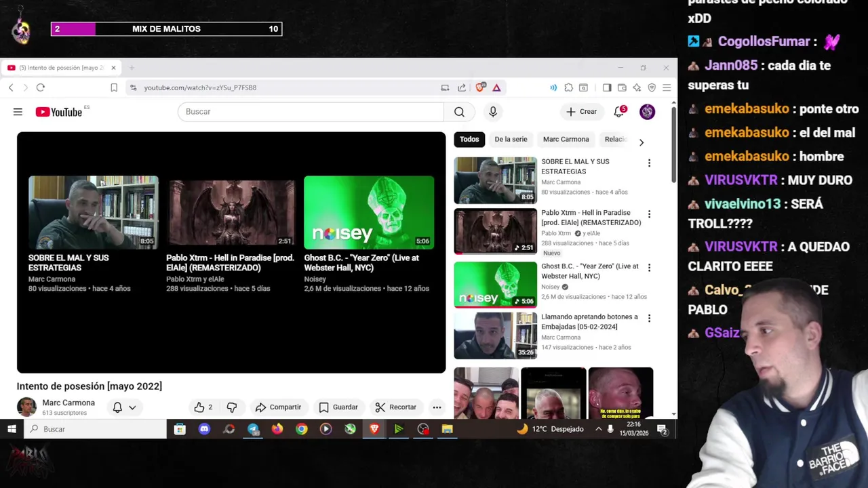Click the Compartir button
Viewport: 868px width, 488px height.
(278, 407)
